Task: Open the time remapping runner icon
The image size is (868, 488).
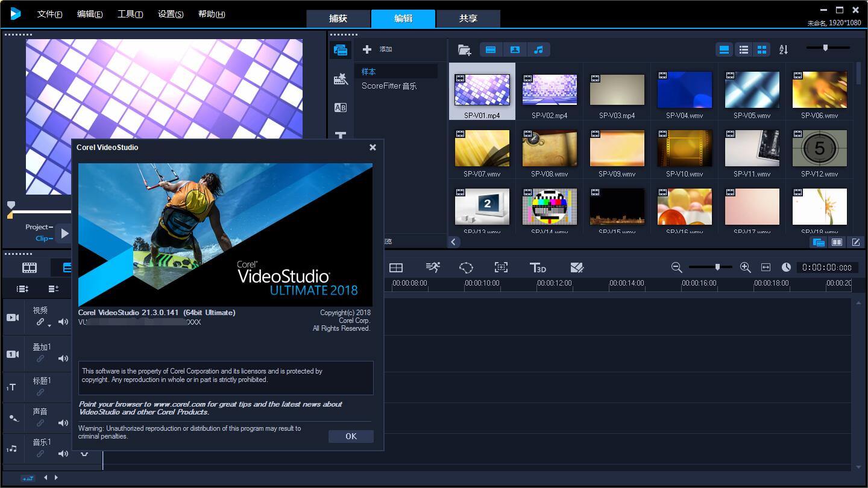Action: click(x=433, y=267)
